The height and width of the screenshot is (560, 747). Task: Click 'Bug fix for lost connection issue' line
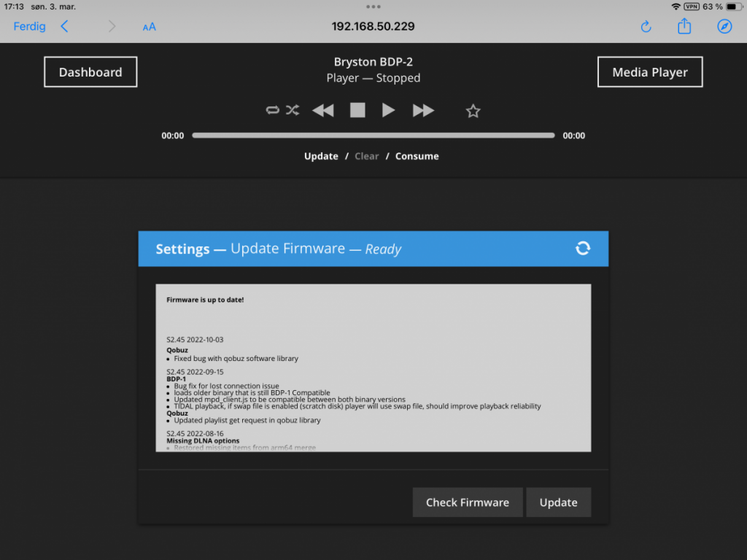(226, 386)
